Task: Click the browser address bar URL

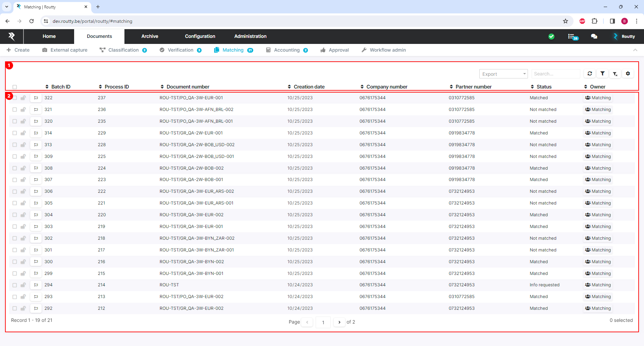Action: (93, 21)
